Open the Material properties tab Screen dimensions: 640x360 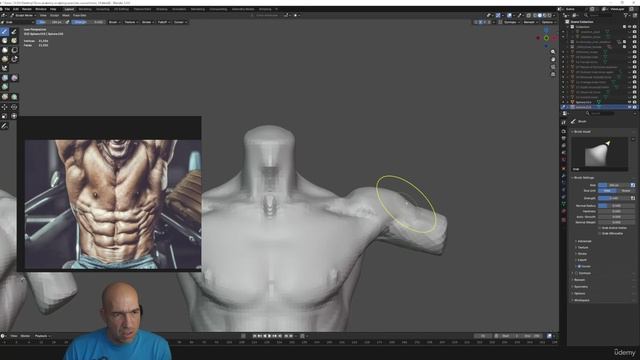pyautogui.click(x=564, y=211)
